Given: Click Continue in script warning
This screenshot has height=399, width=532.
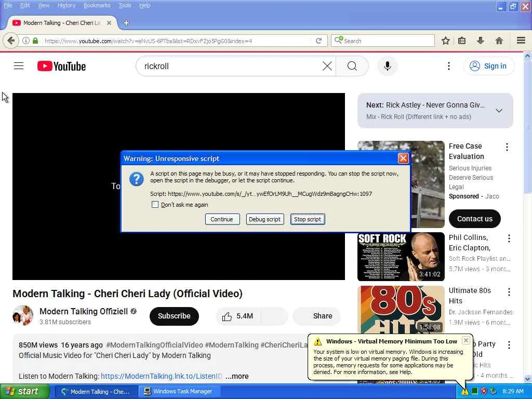Looking at the screenshot, I should (222, 219).
